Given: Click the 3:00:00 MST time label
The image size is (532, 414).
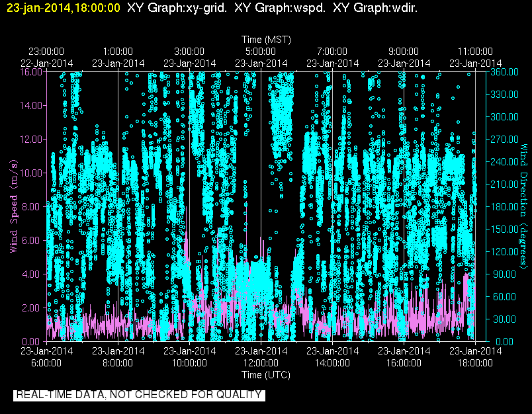Looking at the screenshot, I should pyautogui.click(x=189, y=52).
